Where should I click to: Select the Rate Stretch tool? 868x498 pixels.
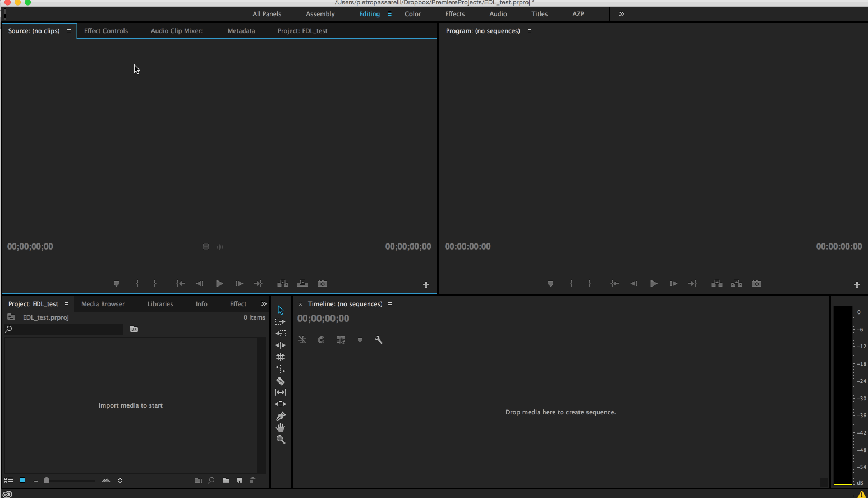pos(281,369)
